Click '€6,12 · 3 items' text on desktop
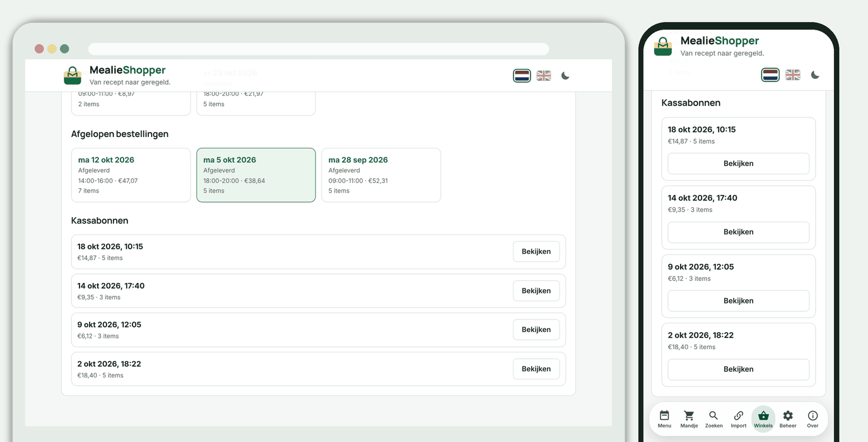Image resolution: width=868 pixels, height=442 pixels. (98, 336)
